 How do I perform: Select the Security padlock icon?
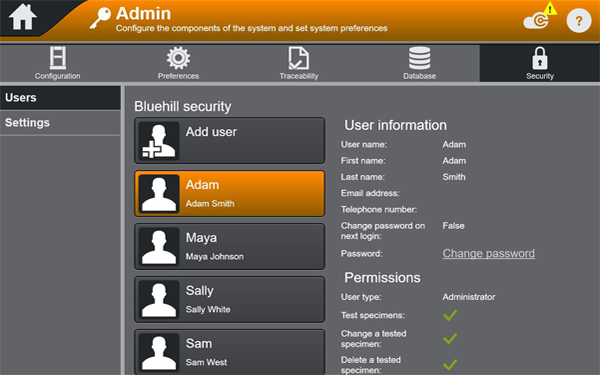pyautogui.click(x=540, y=58)
